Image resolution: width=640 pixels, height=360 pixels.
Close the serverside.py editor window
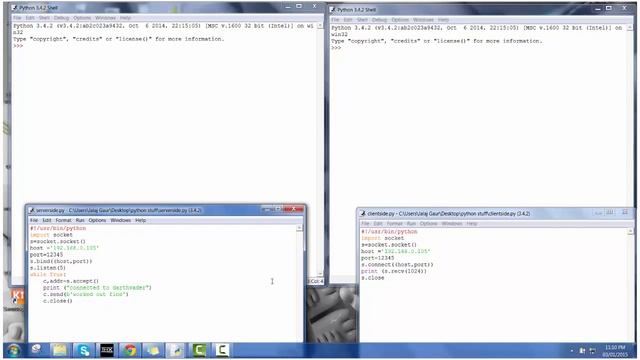(293, 209)
